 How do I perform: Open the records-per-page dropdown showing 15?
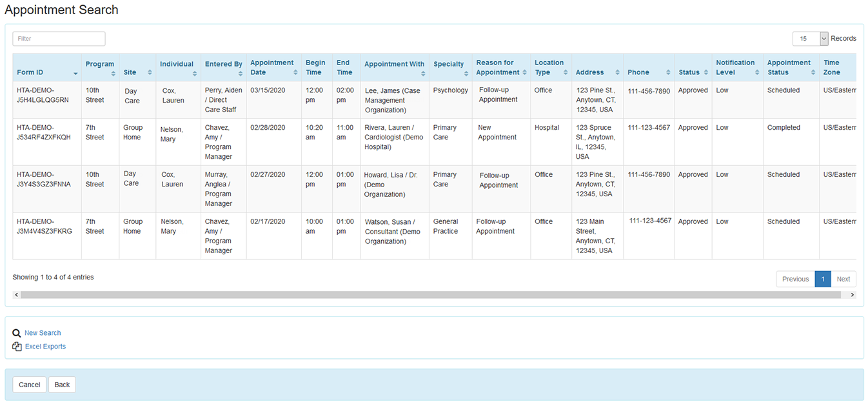coord(811,39)
